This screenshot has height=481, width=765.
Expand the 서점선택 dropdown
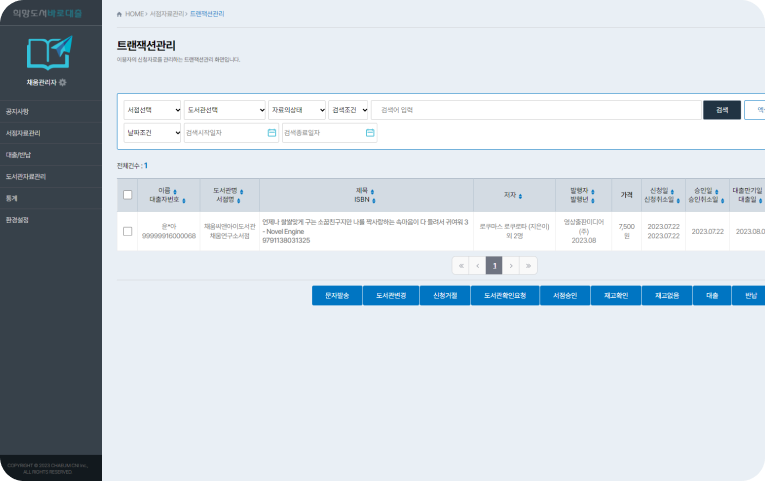(x=152, y=110)
